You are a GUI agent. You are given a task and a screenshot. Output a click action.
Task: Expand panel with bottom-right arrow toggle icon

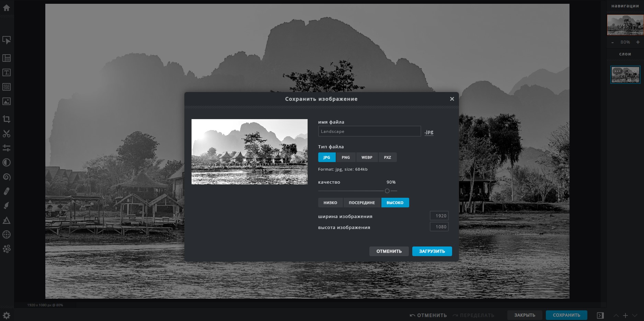(x=600, y=315)
